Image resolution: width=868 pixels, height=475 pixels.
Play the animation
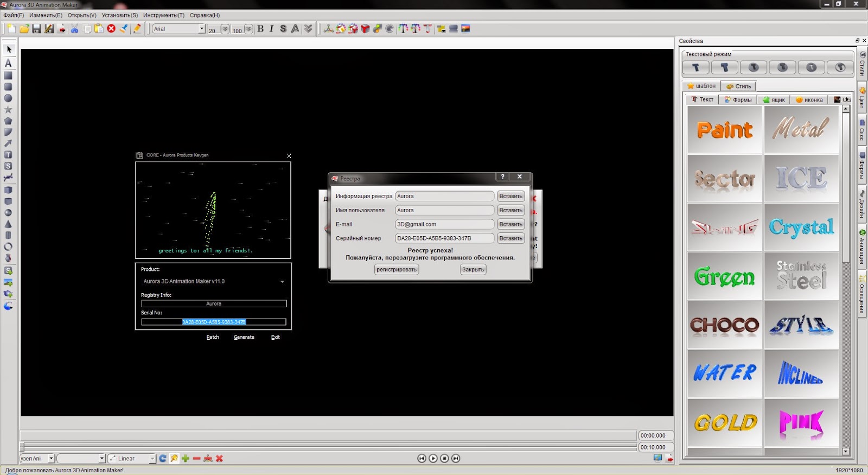pos(433,459)
